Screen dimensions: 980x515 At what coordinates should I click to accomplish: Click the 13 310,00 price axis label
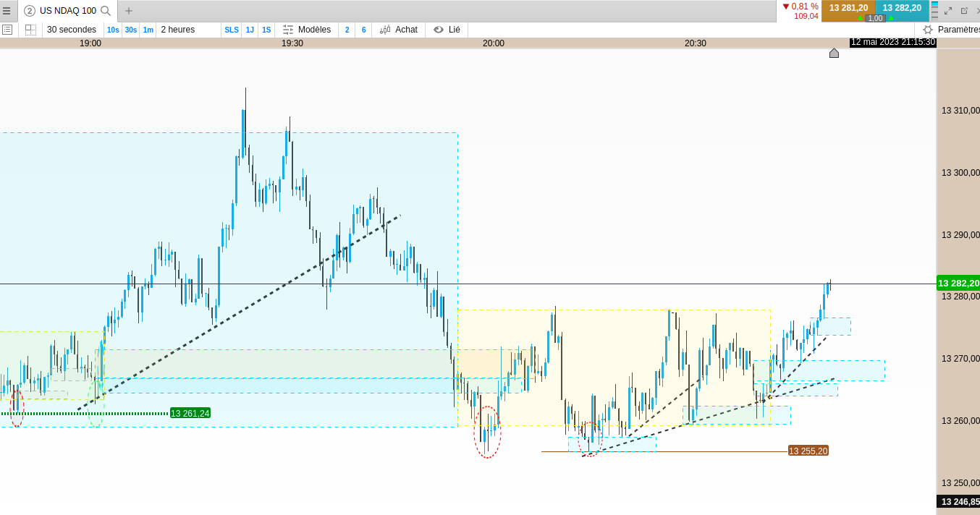(960, 111)
